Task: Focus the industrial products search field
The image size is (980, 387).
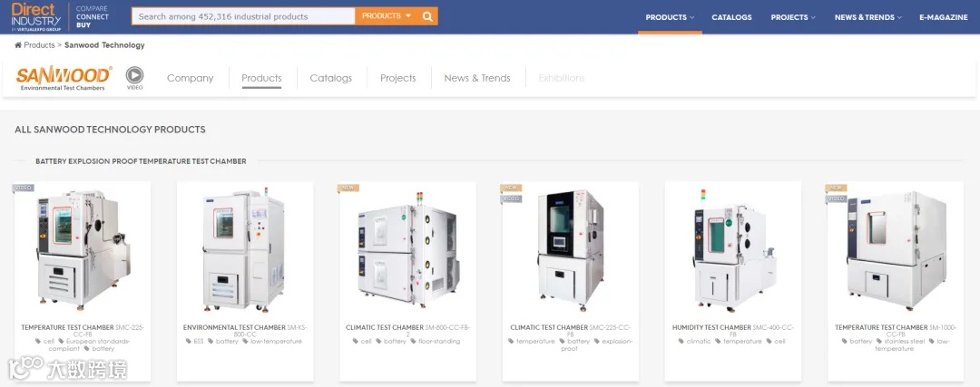Action: tap(243, 16)
